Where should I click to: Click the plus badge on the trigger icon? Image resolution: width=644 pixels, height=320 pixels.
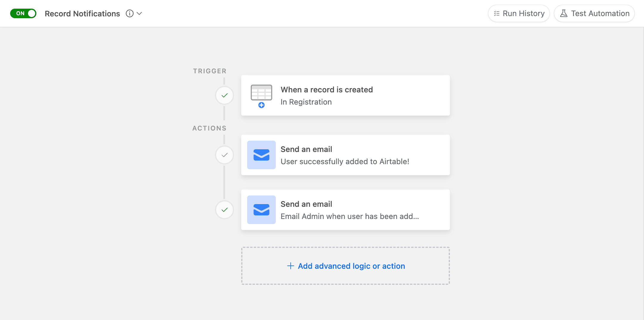[x=261, y=105]
